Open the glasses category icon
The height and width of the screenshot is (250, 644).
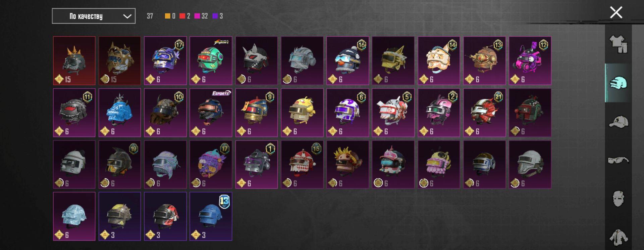[618, 160]
